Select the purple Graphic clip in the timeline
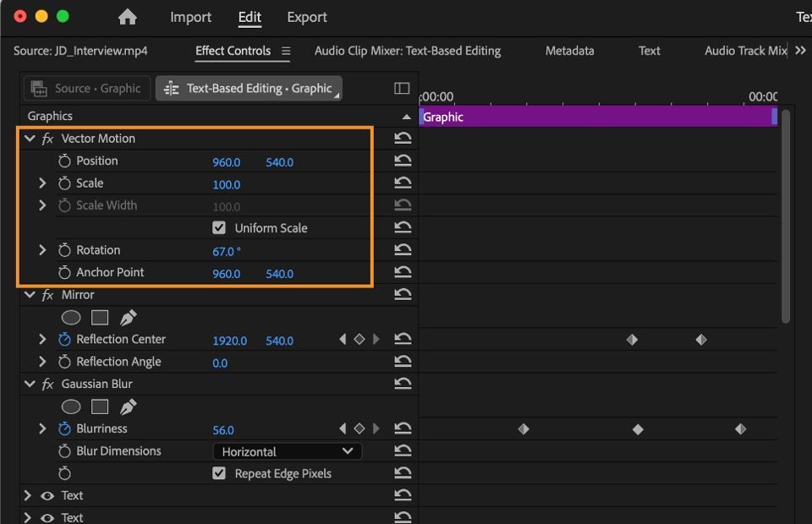The image size is (812, 524). point(592,116)
